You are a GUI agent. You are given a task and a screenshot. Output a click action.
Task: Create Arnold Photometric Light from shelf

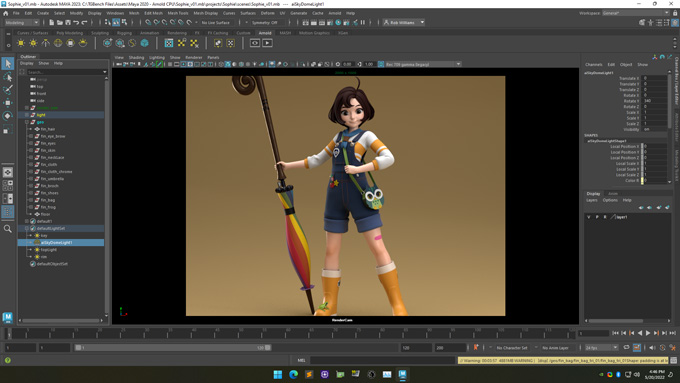(46, 43)
